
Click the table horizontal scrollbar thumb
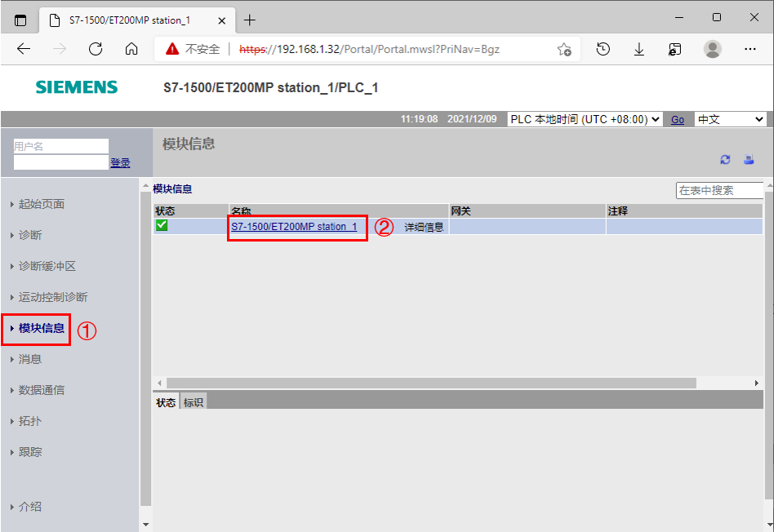point(431,383)
